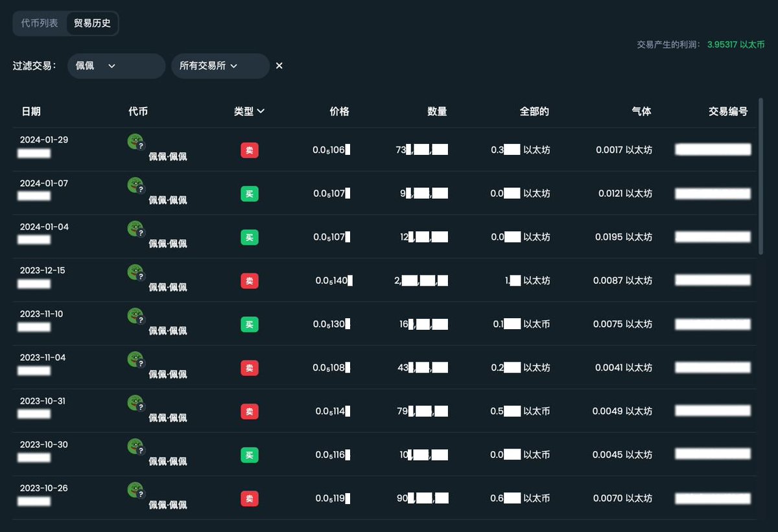Open the transaction ID link for 2023-10-31
Image resolution: width=778 pixels, height=532 pixels.
713,410
